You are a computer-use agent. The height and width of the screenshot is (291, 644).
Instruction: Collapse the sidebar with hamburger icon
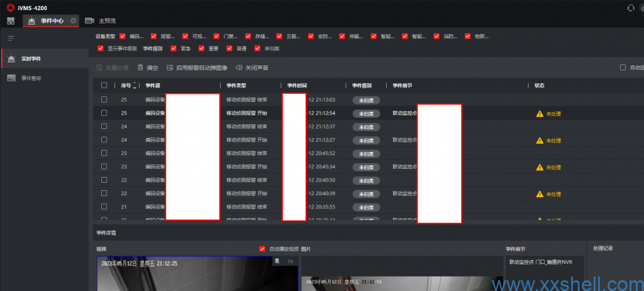tap(11, 38)
